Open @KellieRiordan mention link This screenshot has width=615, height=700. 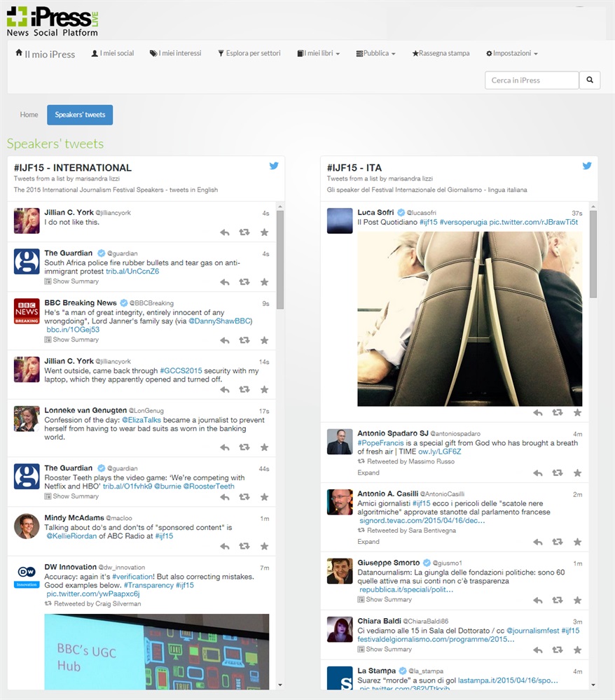(x=71, y=535)
